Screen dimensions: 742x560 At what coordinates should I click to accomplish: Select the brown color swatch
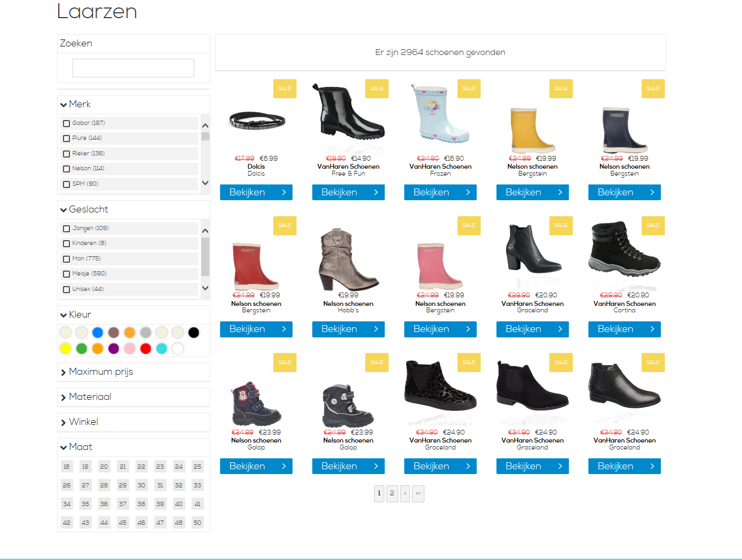point(114,333)
